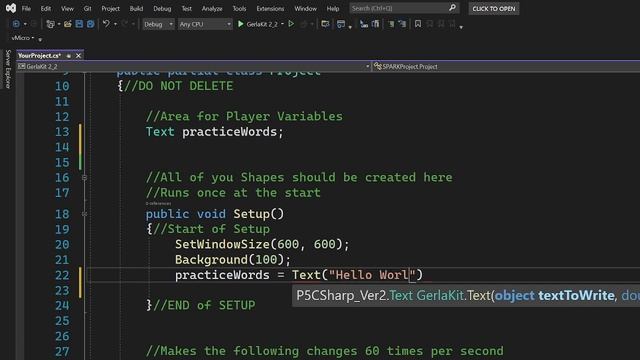
Task: Click the window layout toolbar icon
Action: (x=341, y=24)
